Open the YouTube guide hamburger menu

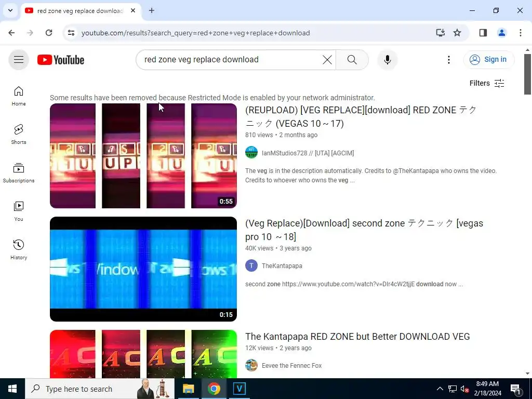[x=19, y=60]
